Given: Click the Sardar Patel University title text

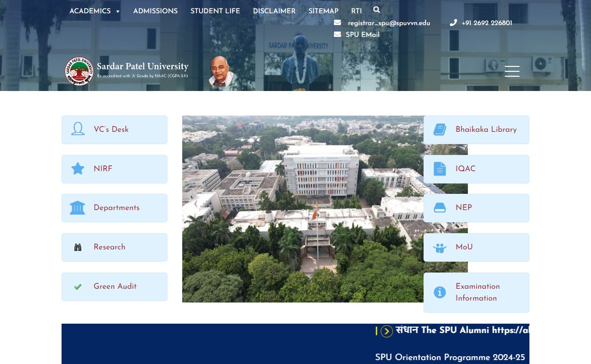Looking at the screenshot, I should (143, 66).
